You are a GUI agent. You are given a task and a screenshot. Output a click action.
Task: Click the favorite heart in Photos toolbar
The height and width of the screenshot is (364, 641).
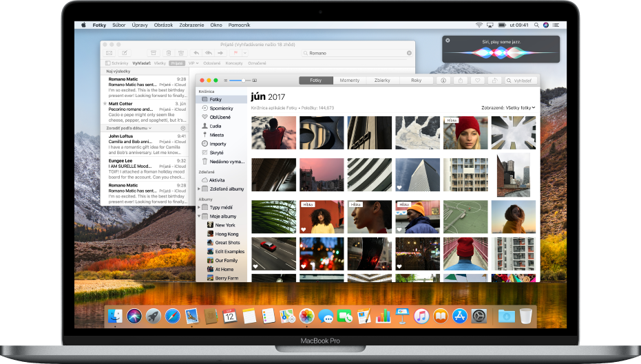pyautogui.click(x=478, y=81)
